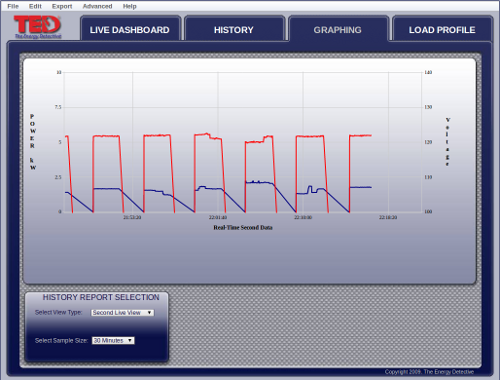Click the History Report Selection heading

pyautogui.click(x=101, y=297)
